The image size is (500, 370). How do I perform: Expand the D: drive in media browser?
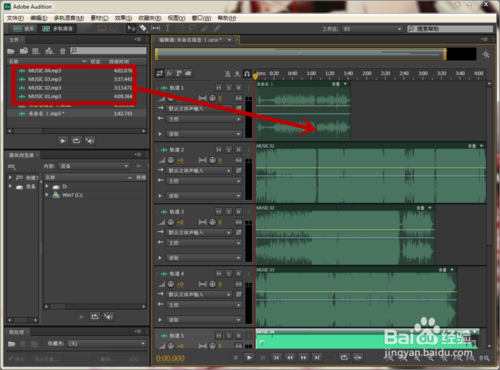tap(47, 186)
